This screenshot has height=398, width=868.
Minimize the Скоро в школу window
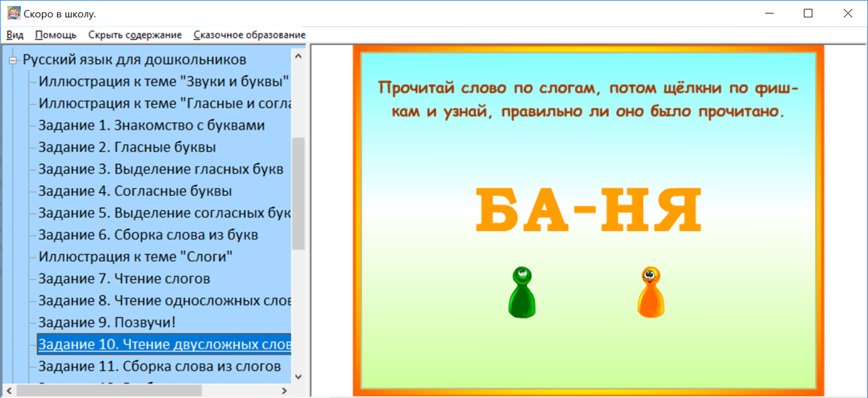(x=768, y=14)
